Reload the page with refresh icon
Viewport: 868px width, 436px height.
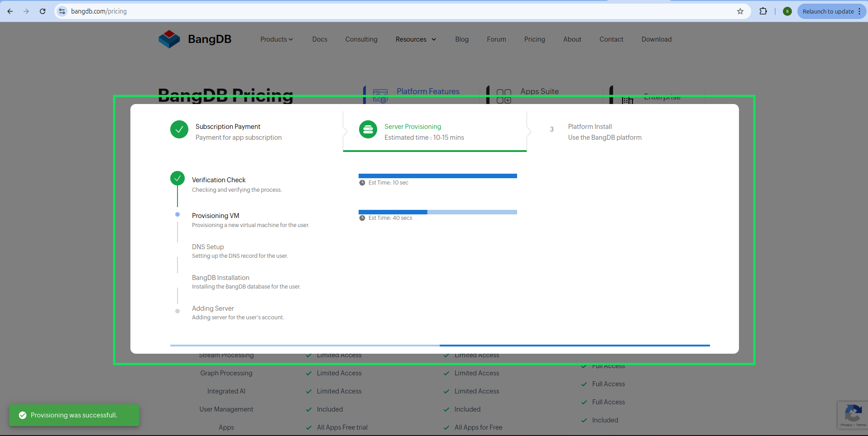(x=43, y=11)
